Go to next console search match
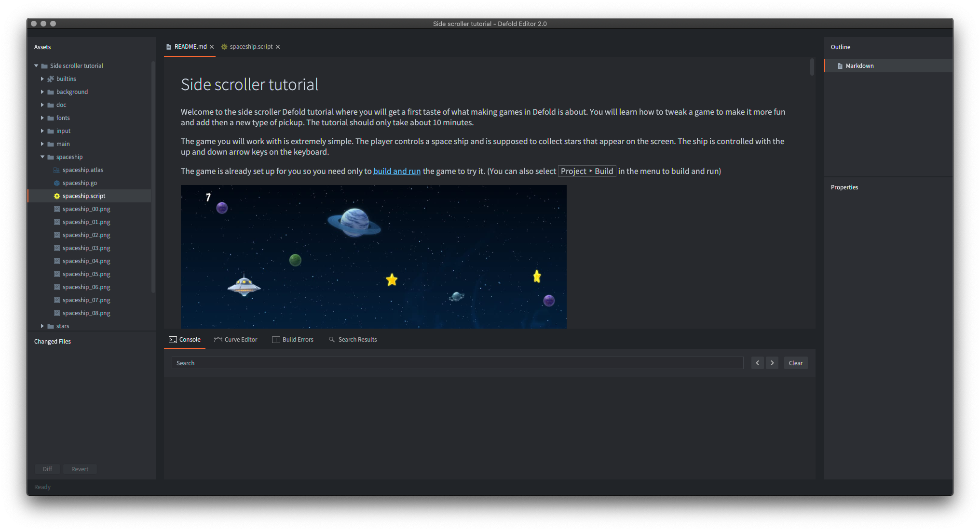 [x=772, y=363]
